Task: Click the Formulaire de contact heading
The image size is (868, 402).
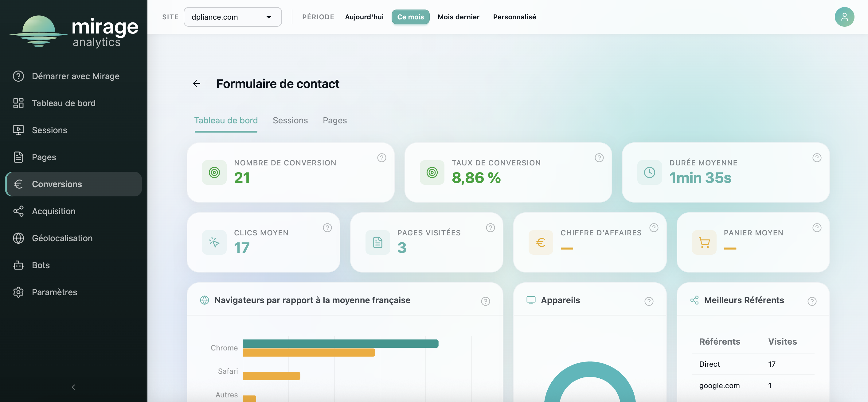Action: point(278,83)
